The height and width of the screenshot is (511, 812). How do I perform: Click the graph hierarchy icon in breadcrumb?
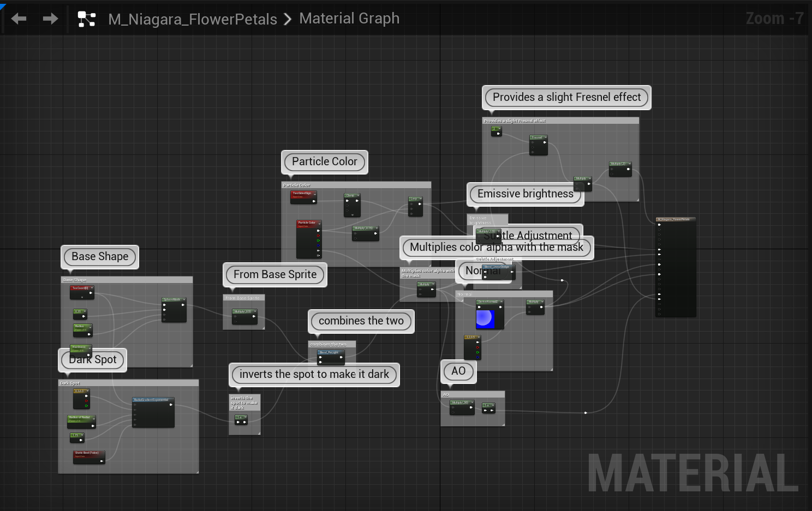point(87,19)
